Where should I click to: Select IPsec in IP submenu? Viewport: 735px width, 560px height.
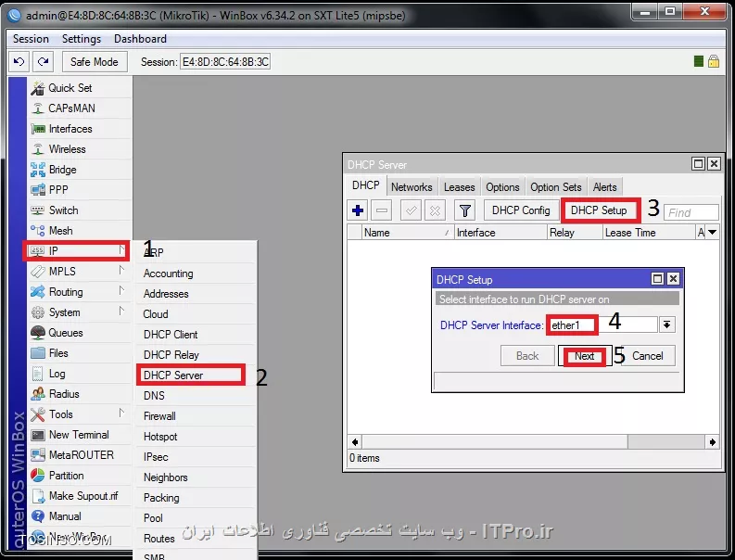195,457
